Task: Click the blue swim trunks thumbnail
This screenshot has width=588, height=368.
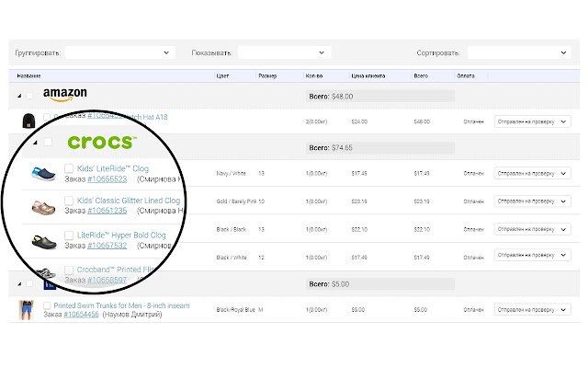Action: (x=27, y=310)
